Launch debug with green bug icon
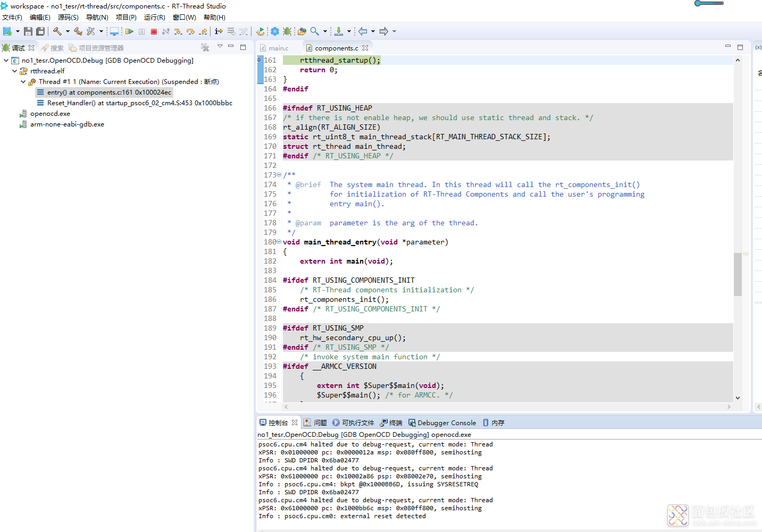 pos(287,31)
